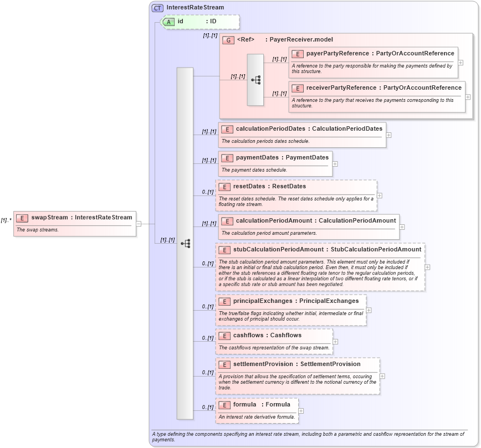The image size is (481, 448).
Task: Click the E icon on resetDates
Action: 225,186
